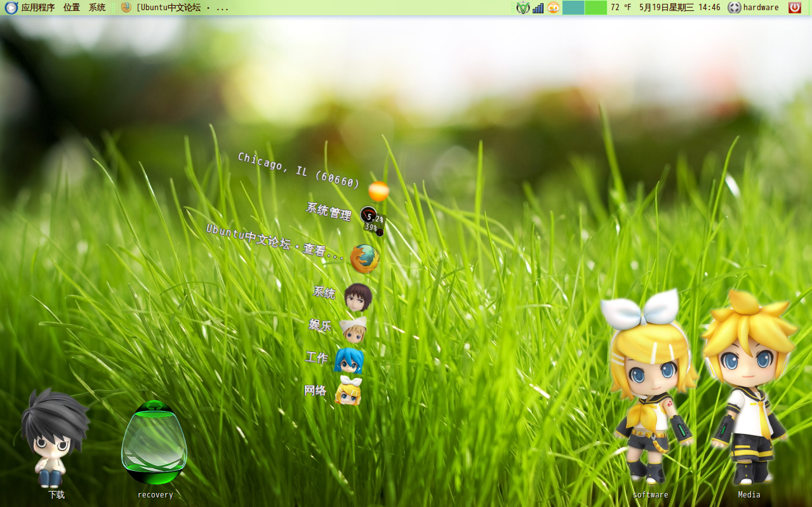The width and height of the screenshot is (812, 507).
Task: Open the Firefox dock icon
Action: (365, 259)
